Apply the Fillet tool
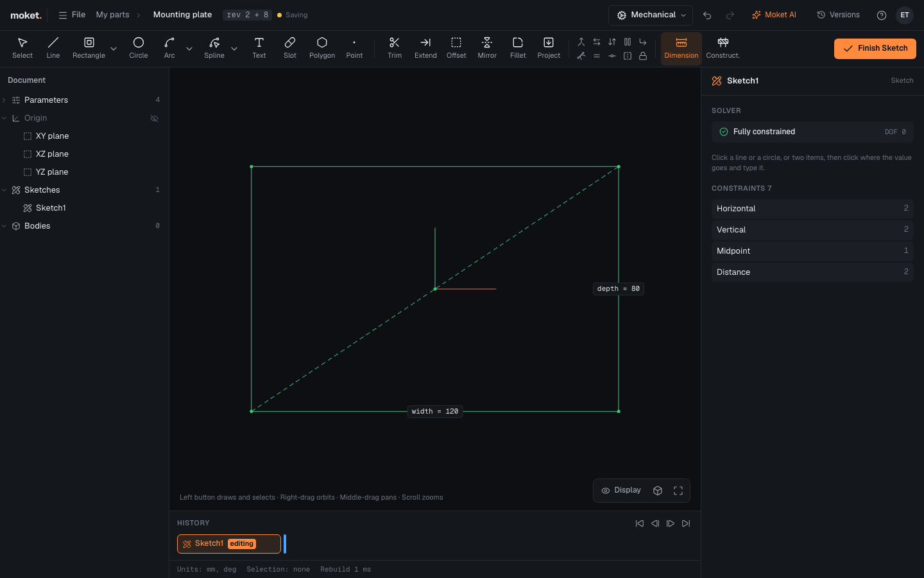The width and height of the screenshot is (924, 578). [x=518, y=48]
